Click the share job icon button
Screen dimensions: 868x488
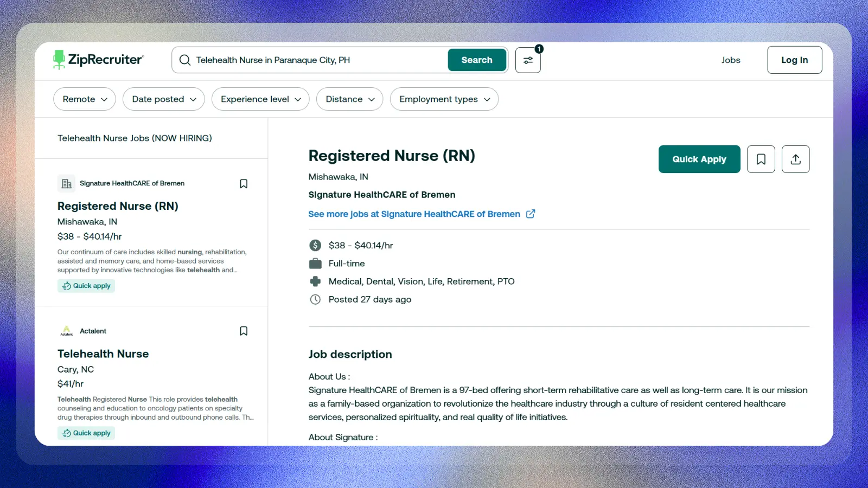(796, 159)
